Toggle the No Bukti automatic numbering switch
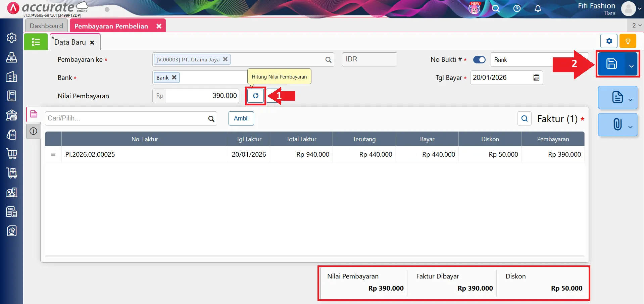This screenshot has height=304, width=644. pos(479,60)
